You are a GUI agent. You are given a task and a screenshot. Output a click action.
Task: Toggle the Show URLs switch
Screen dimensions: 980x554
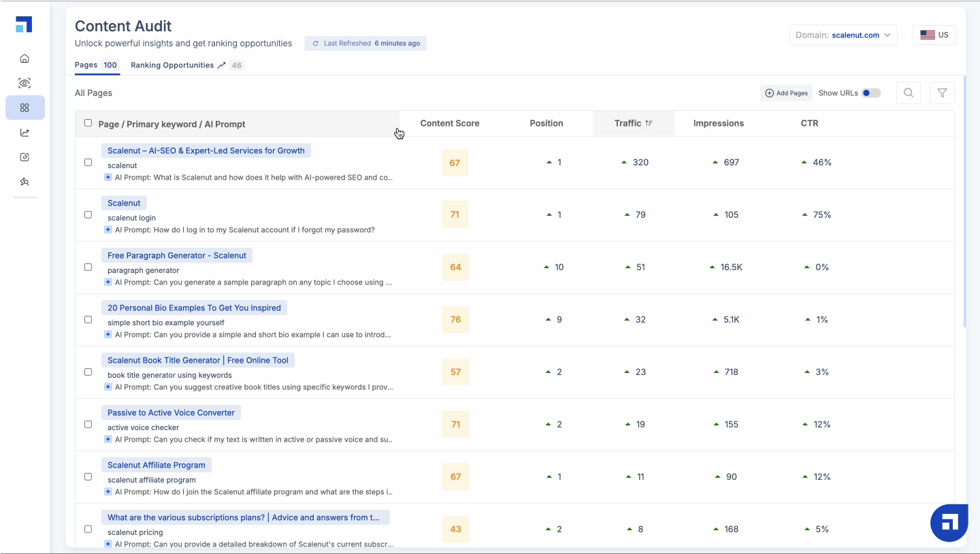(x=871, y=93)
